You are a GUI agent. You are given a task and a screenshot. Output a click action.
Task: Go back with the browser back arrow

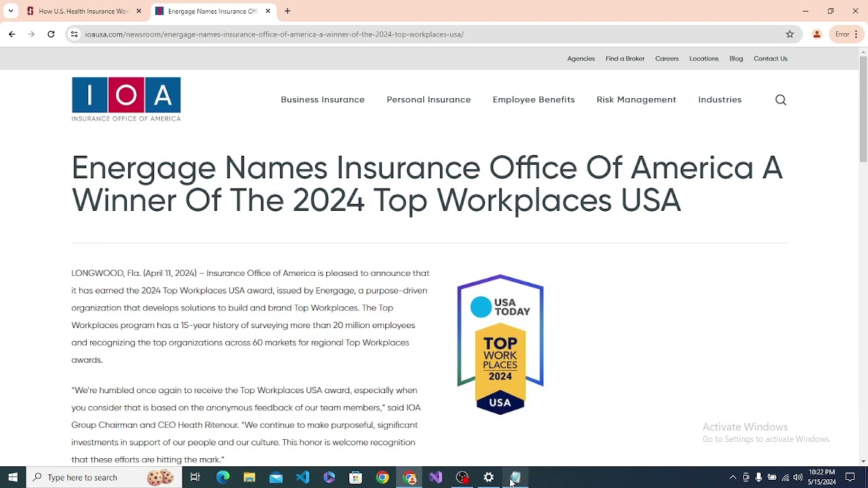(12, 34)
